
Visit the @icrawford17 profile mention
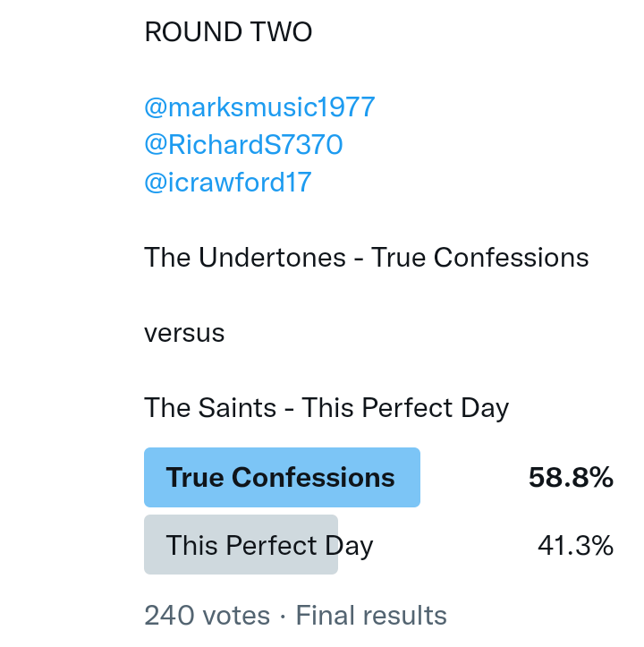227,183
